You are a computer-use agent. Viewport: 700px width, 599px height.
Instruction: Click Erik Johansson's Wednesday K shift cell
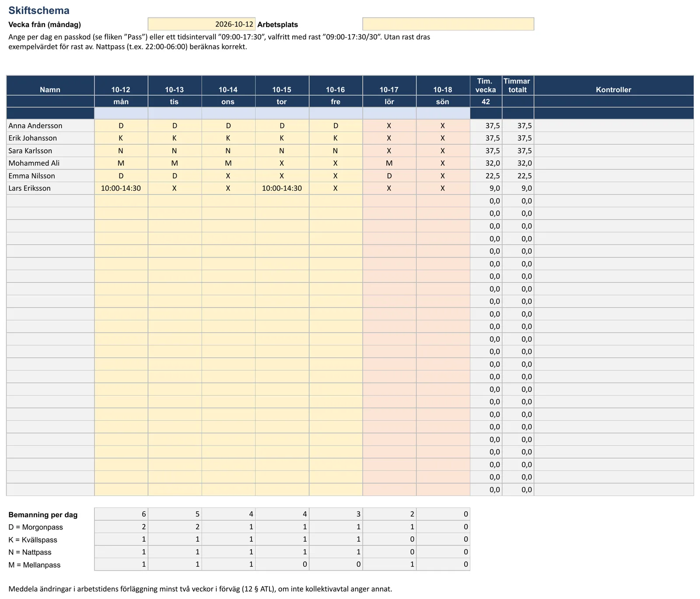tap(228, 138)
